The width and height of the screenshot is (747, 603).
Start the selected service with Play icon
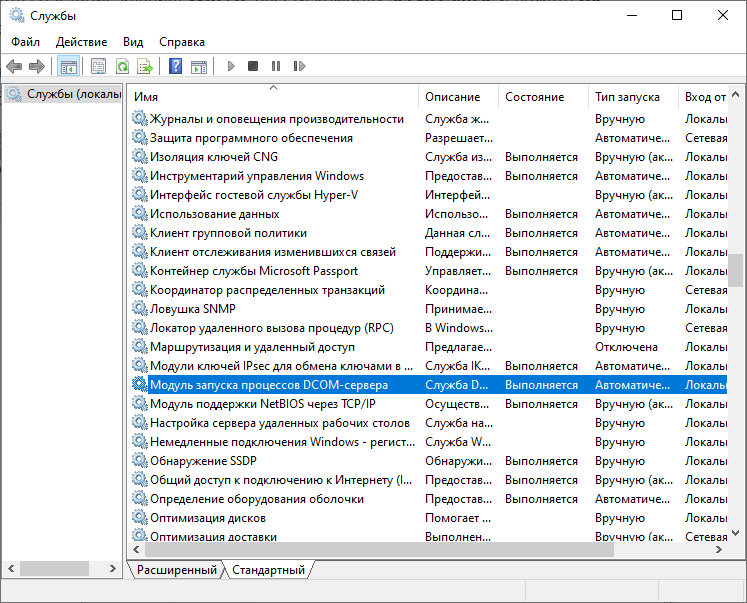coord(232,66)
